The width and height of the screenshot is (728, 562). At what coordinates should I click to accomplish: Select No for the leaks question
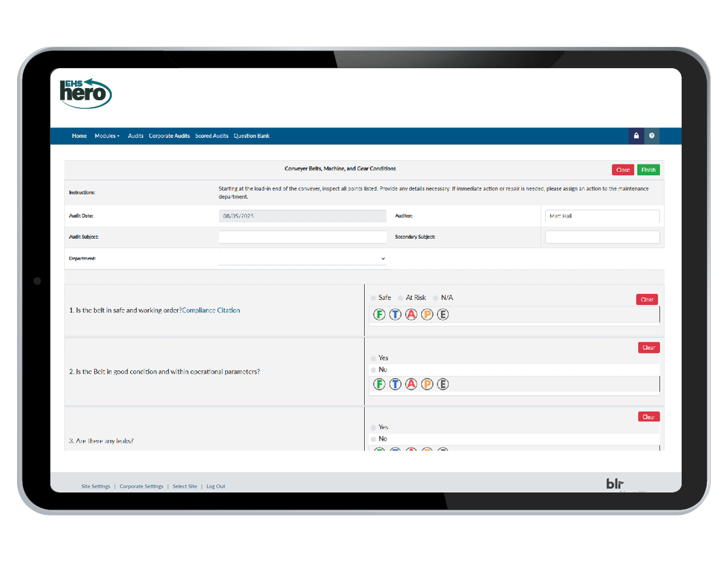[x=373, y=439]
